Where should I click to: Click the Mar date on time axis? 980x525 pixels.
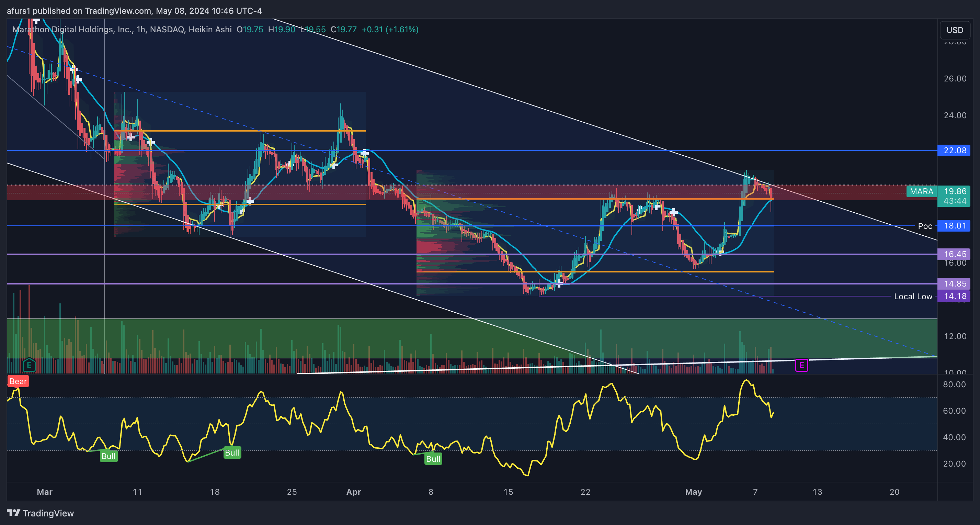45,492
